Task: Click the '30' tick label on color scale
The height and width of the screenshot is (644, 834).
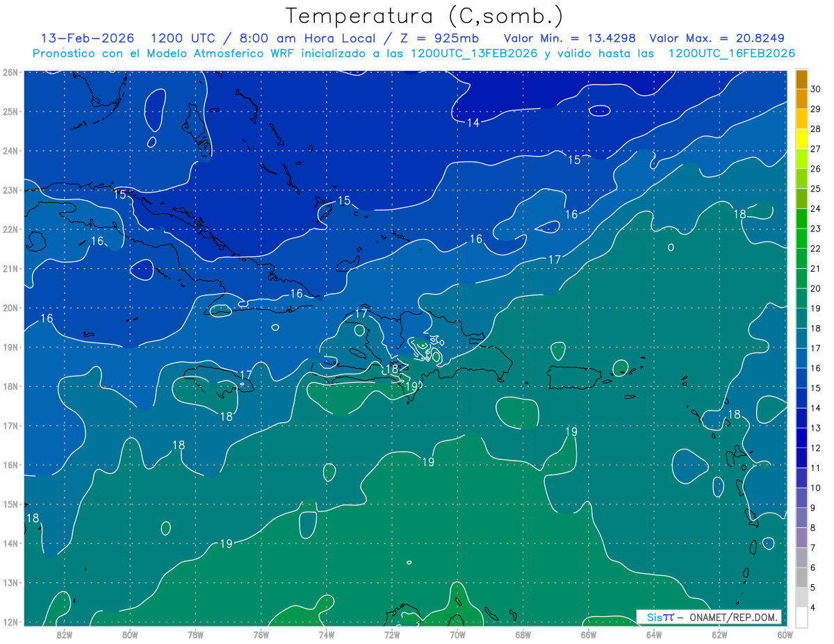Action: click(x=816, y=88)
